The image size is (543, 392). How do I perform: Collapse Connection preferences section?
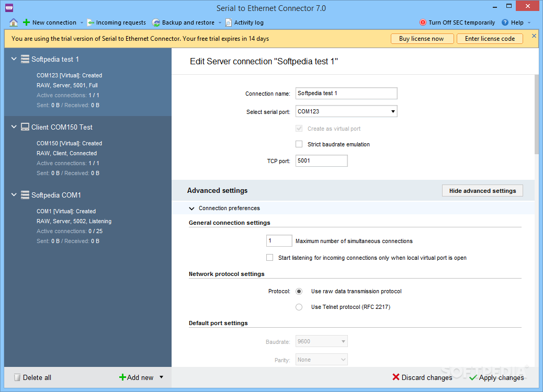(x=191, y=208)
